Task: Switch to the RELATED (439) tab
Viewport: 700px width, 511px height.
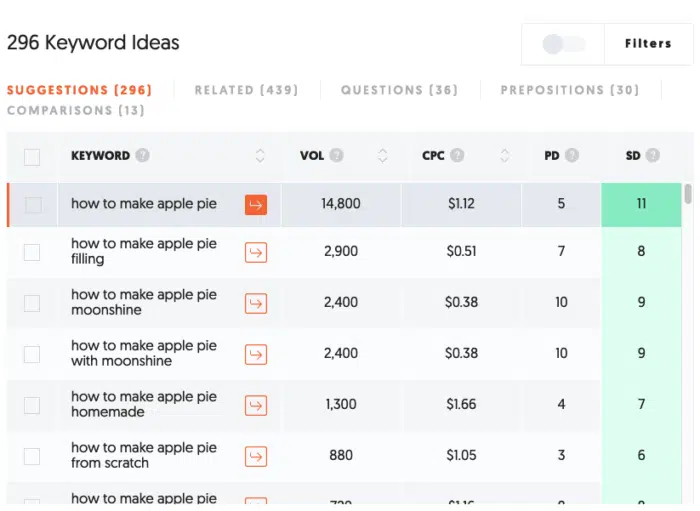Action: [x=246, y=90]
